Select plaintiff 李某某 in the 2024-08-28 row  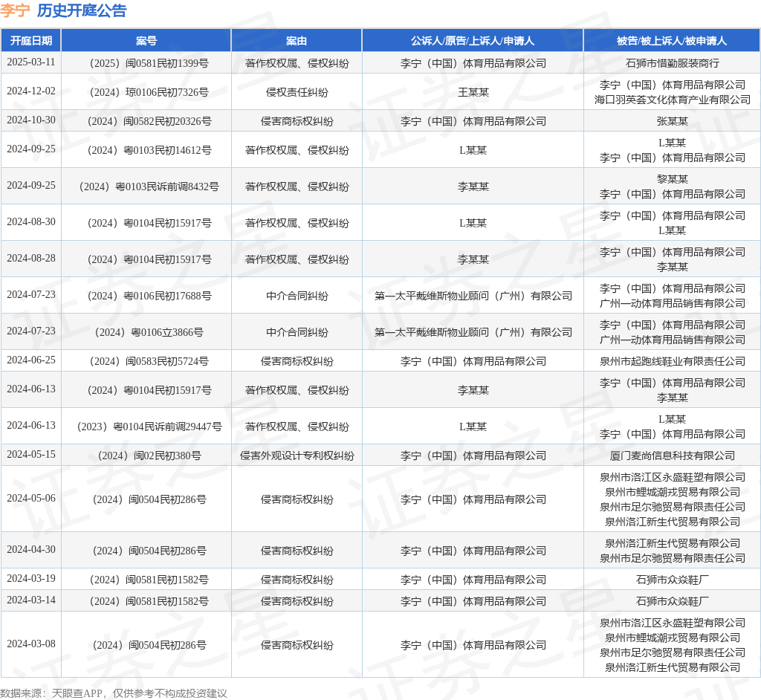coord(473,259)
